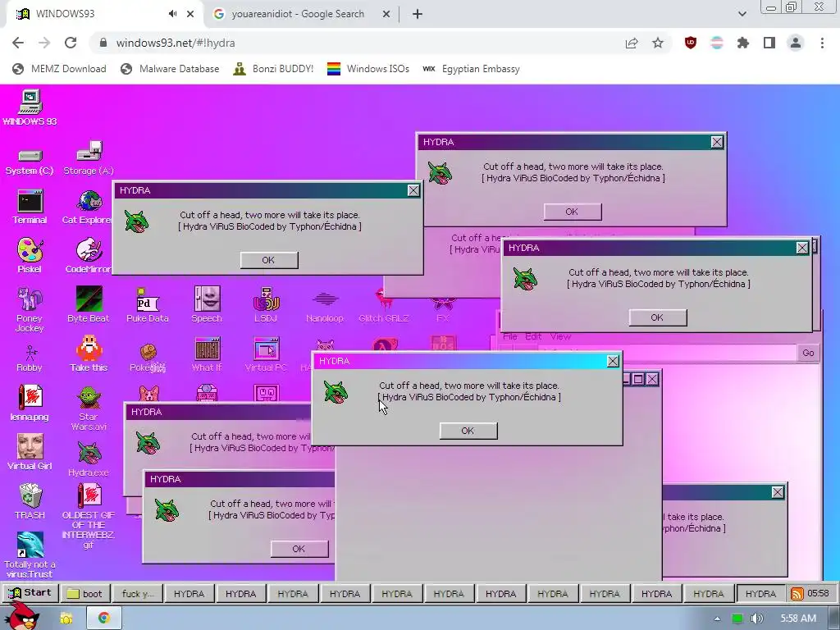840x630 pixels.
Task: Open Edit menu in background window
Action: pos(533,336)
